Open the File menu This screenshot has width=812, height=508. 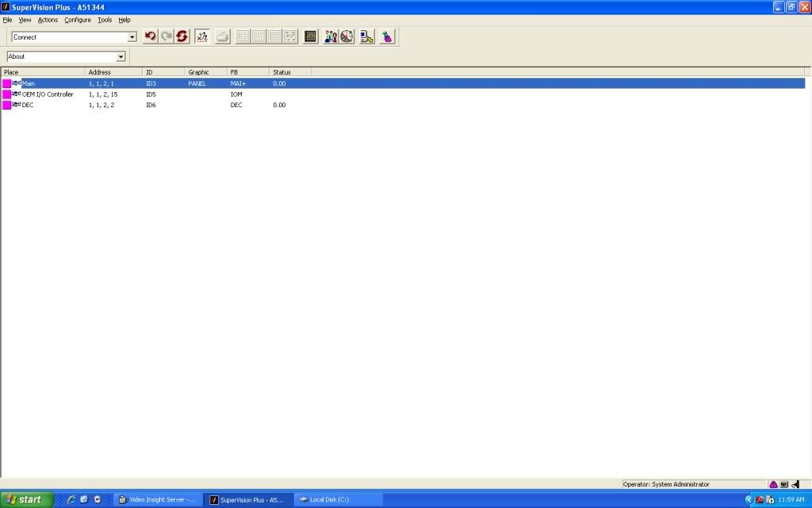(x=7, y=20)
